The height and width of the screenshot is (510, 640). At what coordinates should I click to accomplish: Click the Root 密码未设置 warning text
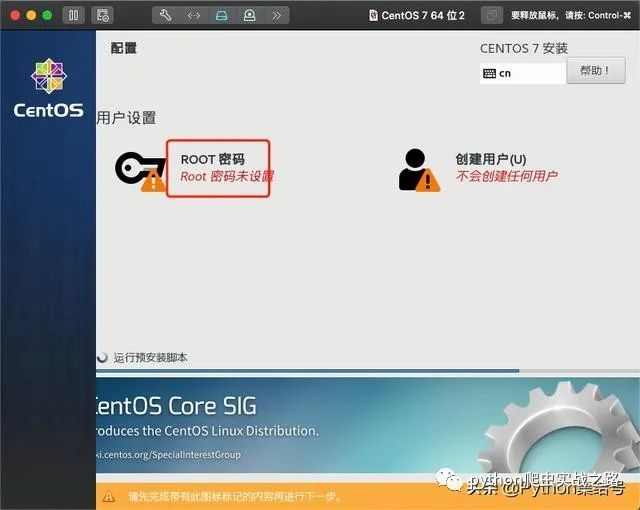227,176
